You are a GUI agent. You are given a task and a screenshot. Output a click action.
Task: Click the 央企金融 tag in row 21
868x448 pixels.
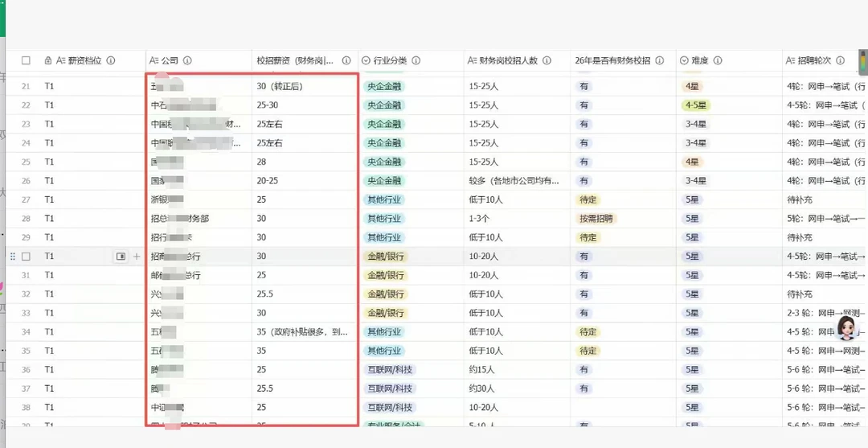coord(384,86)
